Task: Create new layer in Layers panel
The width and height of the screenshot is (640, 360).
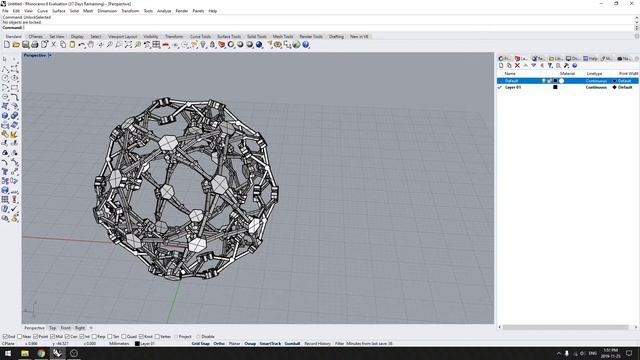Action: pyautogui.click(x=501, y=66)
